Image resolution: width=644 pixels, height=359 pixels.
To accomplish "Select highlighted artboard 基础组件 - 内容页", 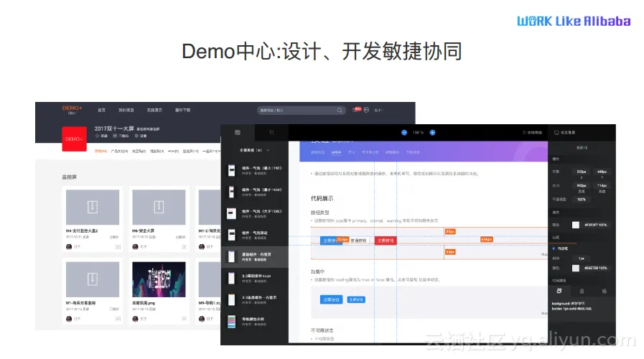I will click(255, 257).
